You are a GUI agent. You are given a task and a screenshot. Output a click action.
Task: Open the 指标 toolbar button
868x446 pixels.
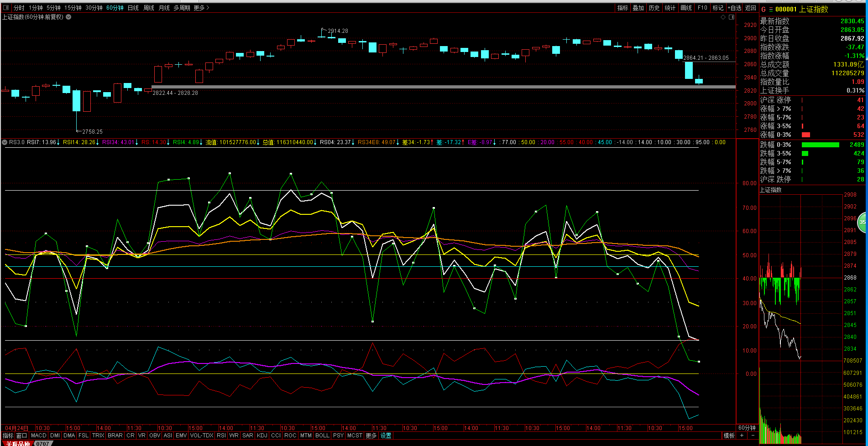pyautogui.click(x=623, y=8)
